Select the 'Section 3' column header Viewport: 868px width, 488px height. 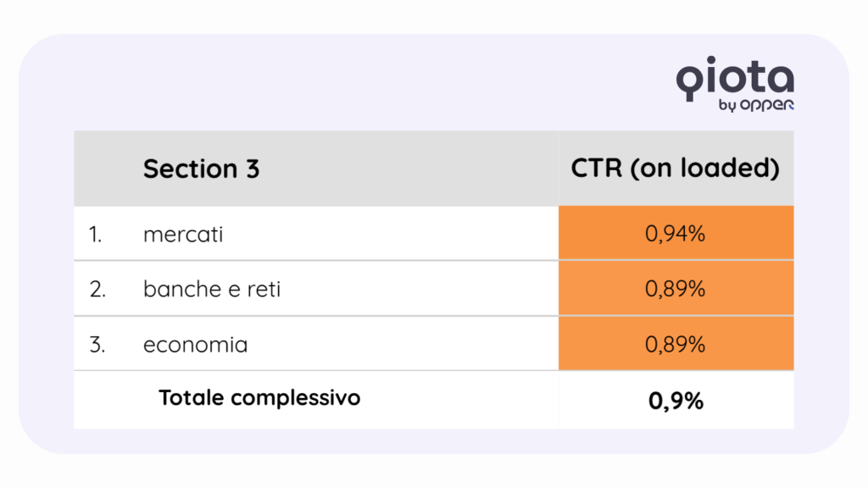point(201,169)
